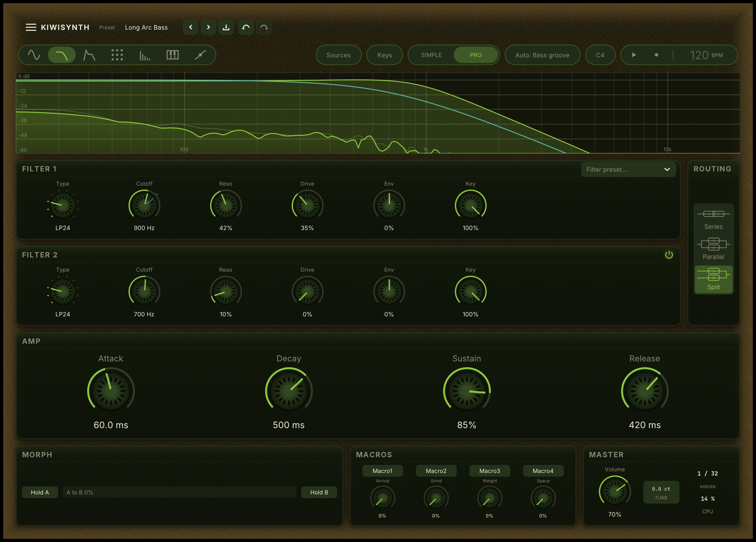Open the oscillator sine wave page
The width and height of the screenshot is (756, 542).
point(34,55)
